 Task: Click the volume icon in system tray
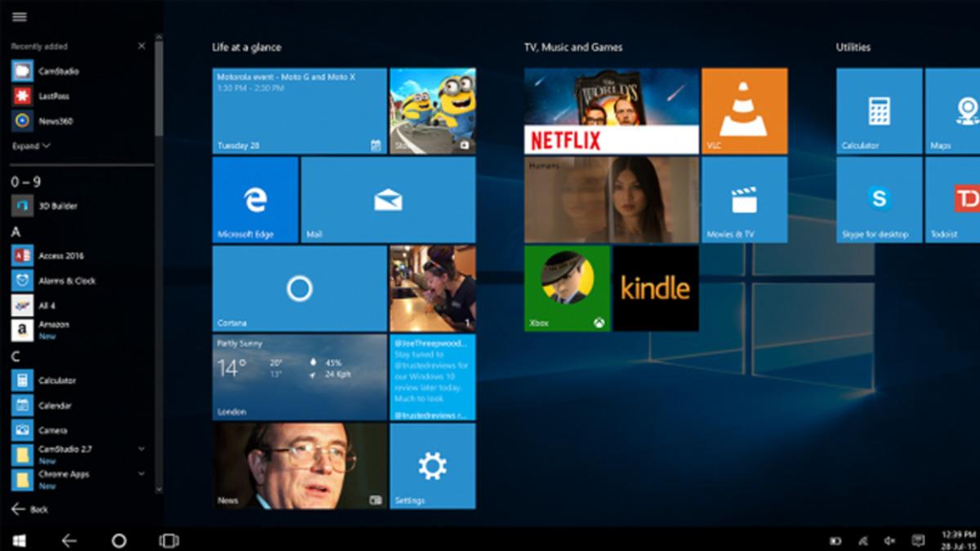[889, 540]
